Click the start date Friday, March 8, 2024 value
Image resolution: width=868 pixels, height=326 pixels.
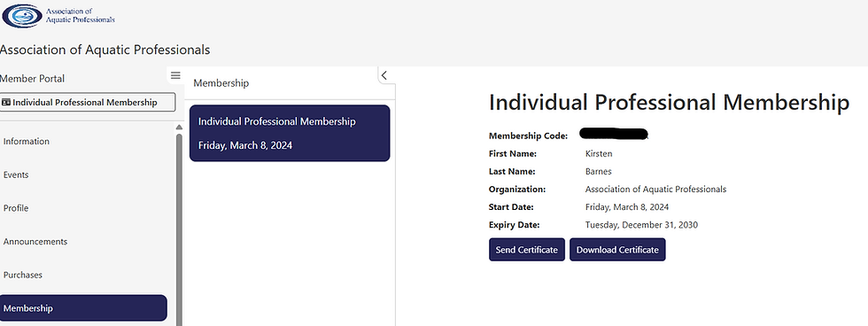click(x=627, y=207)
